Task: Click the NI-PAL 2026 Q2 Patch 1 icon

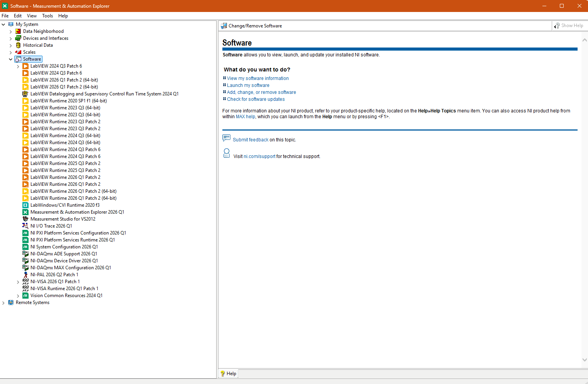Action: pyautogui.click(x=25, y=275)
